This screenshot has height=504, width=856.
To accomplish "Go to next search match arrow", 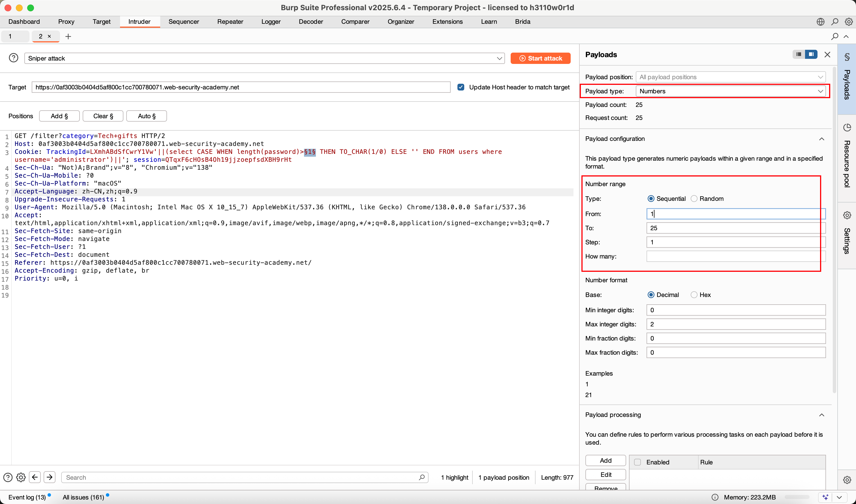I will click(50, 477).
